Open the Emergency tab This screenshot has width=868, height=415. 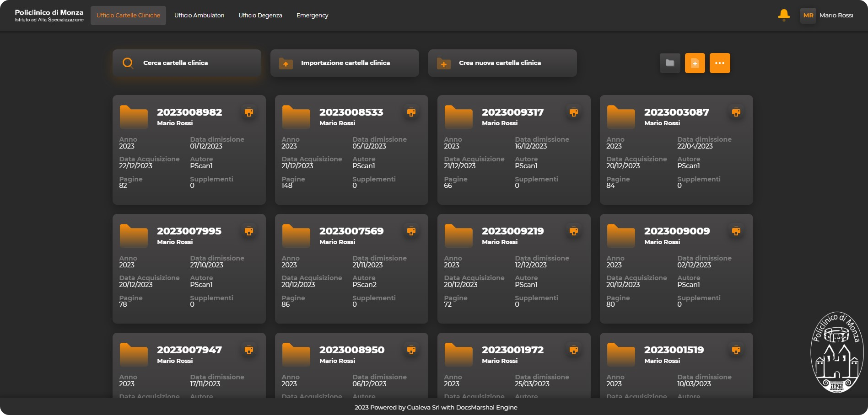(312, 16)
